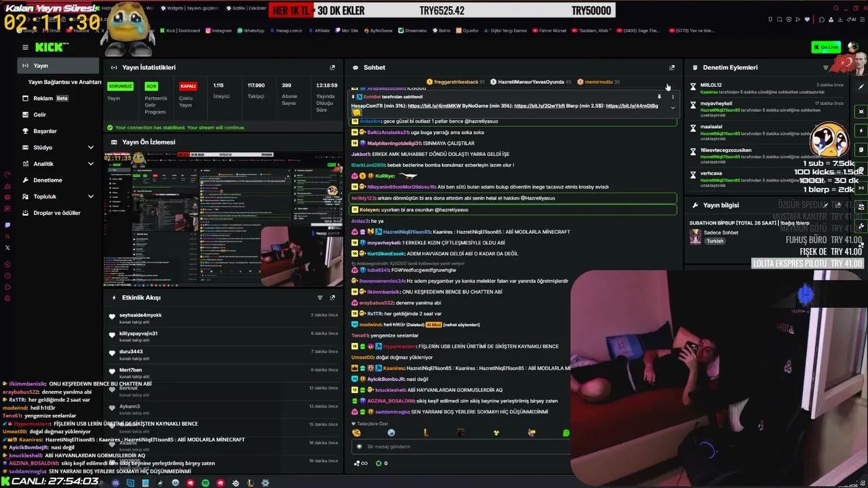Open the Reklam Beta section
The height and width of the screenshot is (488, 868).
(58, 98)
